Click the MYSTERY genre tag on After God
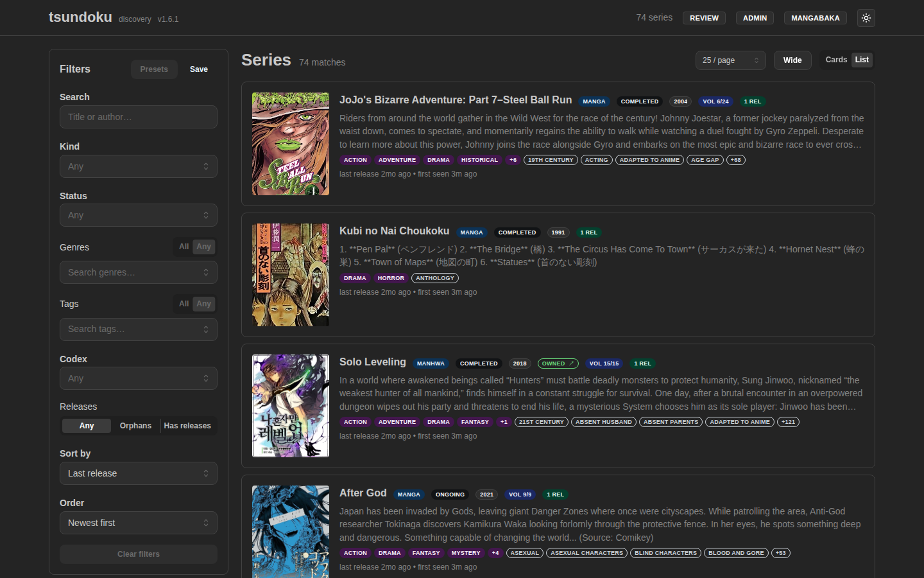The width and height of the screenshot is (924, 578). point(466,553)
